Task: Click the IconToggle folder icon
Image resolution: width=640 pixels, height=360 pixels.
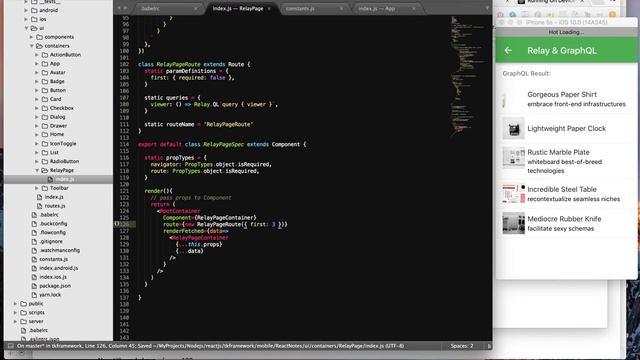Action: pos(45,144)
